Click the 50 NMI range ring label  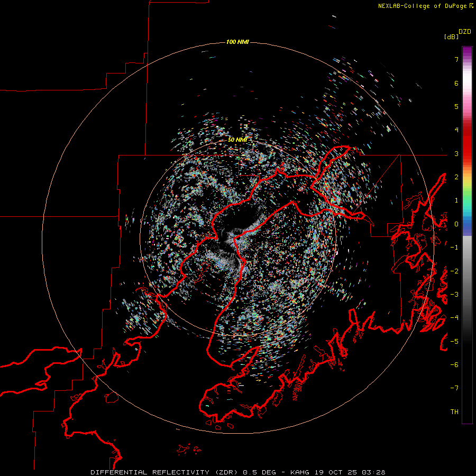pos(237,140)
